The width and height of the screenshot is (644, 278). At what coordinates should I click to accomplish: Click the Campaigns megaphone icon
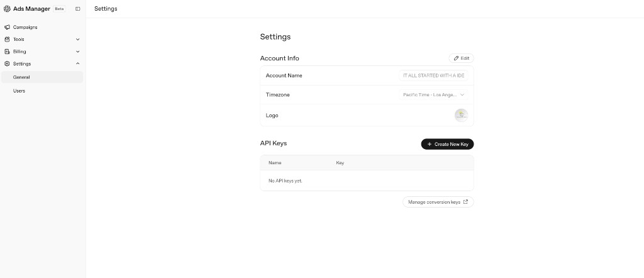pyautogui.click(x=7, y=27)
